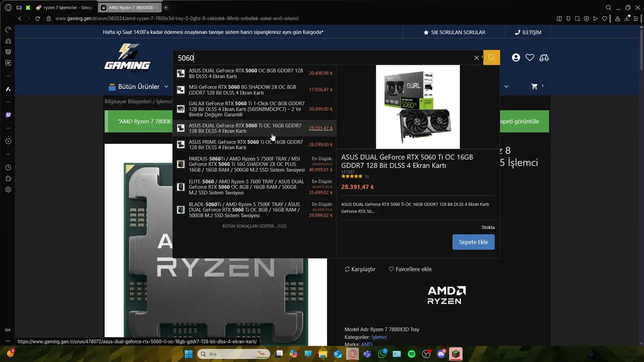The image size is (644, 362).
Task: Open product compare scales icon
Action: tap(544, 58)
